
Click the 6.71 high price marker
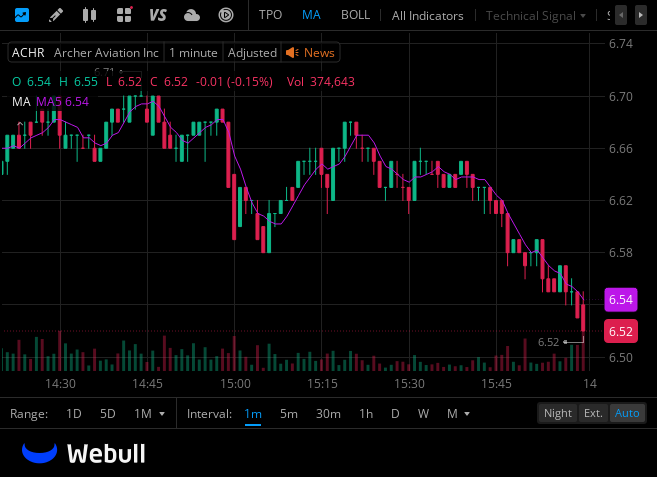point(104,72)
